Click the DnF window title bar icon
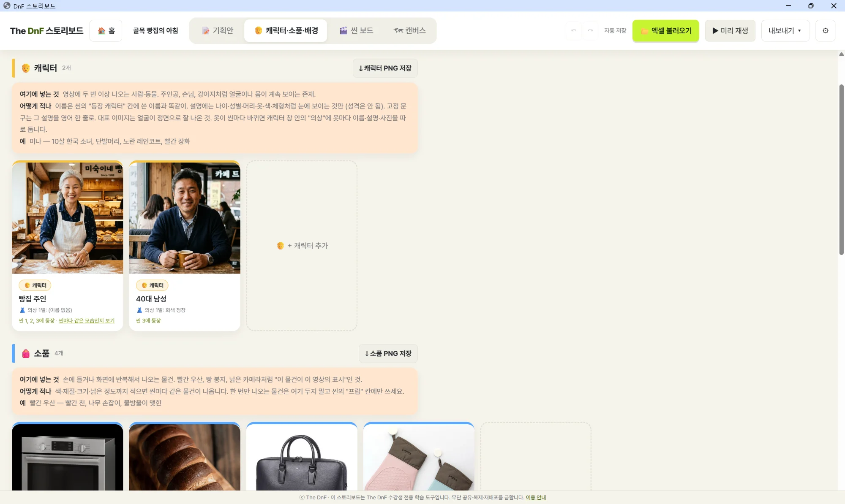Screen dimensions: 845x504 pos(7,5)
